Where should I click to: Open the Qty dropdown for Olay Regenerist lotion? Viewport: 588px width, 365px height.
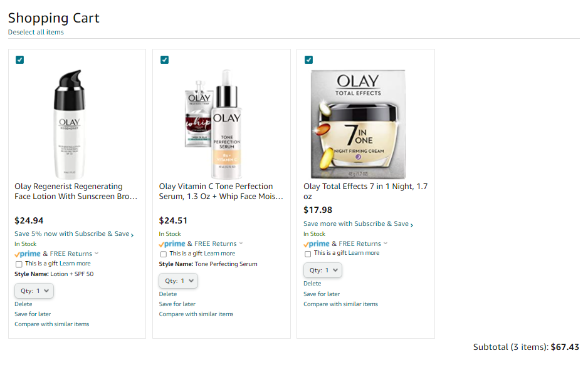coord(34,290)
